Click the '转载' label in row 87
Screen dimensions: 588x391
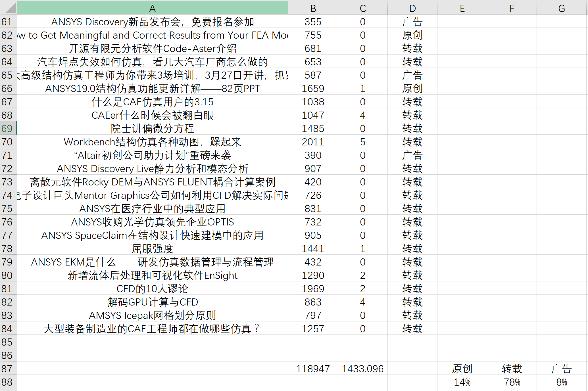coord(512,369)
